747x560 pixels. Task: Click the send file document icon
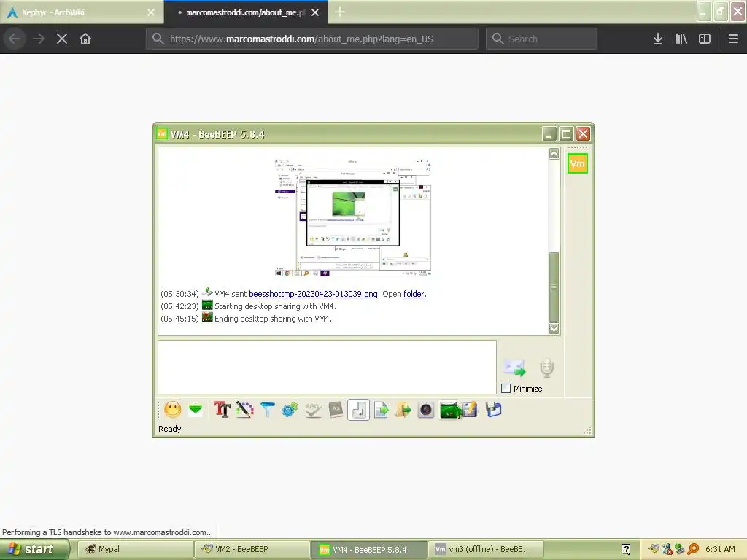tap(381, 410)
